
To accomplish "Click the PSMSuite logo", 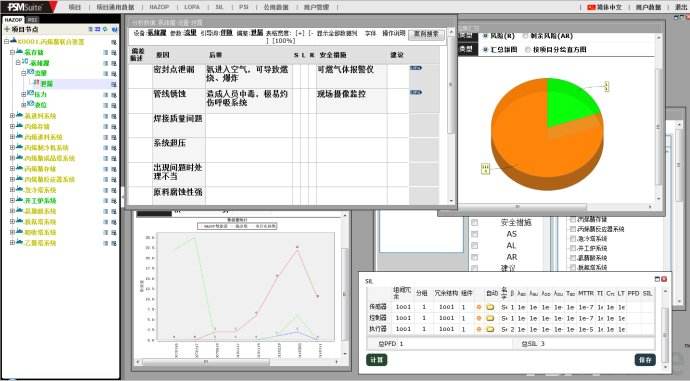I will (x=26, y=7).
